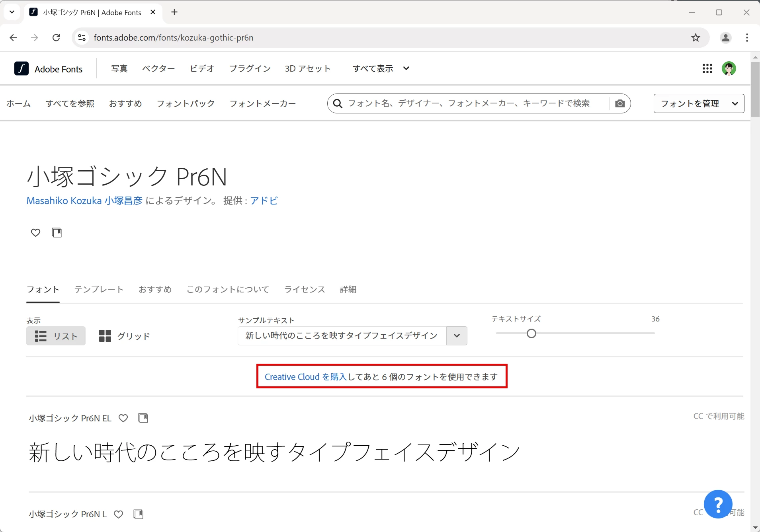Open the ベクター top menu
This screenshot has height=532, width=760.
159,68
